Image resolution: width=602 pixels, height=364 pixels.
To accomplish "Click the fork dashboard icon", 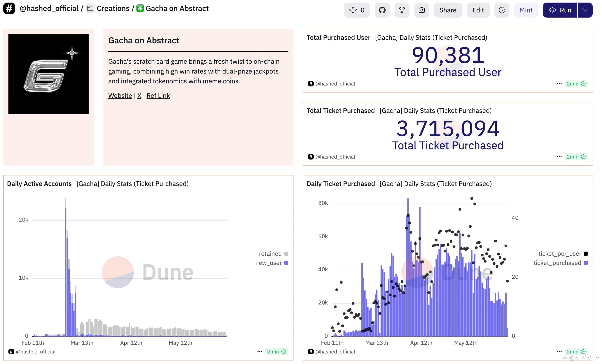I will click(x=402, y=10).
